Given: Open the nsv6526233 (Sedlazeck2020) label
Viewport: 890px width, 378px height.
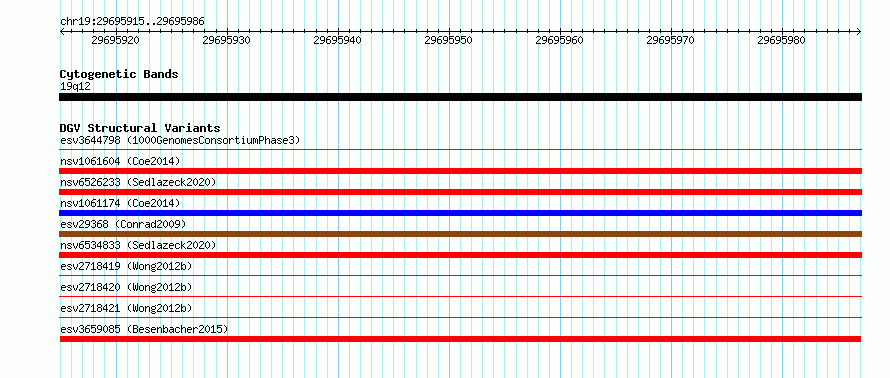Looking at the screenshot, I should (x=138, y=182).
